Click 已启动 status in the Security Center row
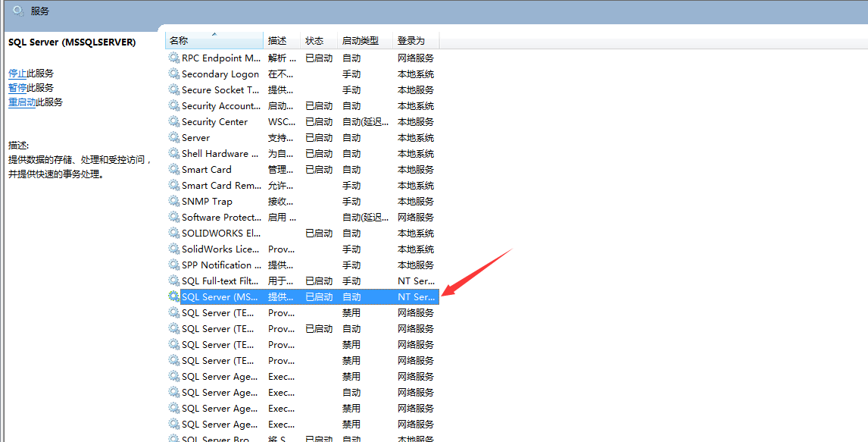The width and height of the screenshot is (868, 442). pyautogui.click(x=319, y=122)
